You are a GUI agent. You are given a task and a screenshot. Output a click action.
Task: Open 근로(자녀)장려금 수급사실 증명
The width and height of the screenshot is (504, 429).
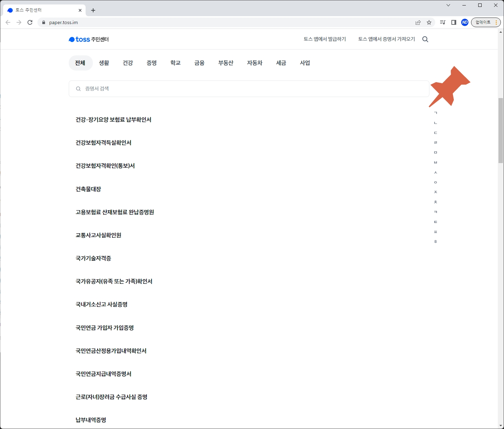click(x=112, y=397)
